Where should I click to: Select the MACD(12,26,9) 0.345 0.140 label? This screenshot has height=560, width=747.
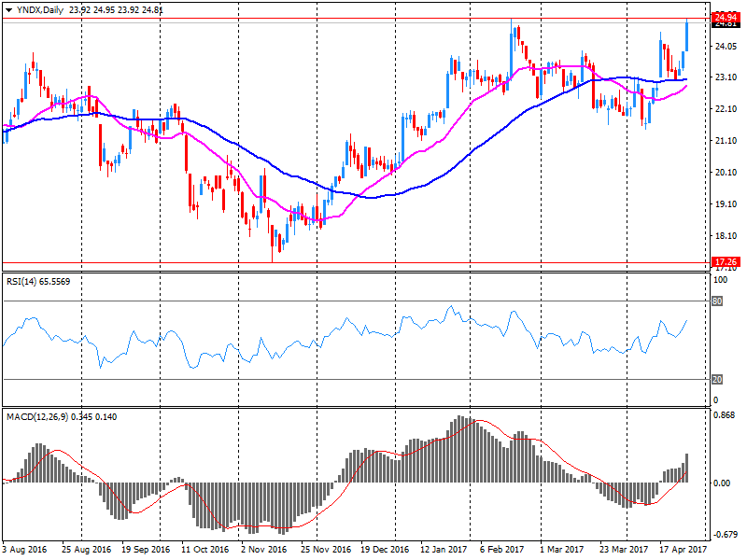pyautogui.click(x=62, y=416)
